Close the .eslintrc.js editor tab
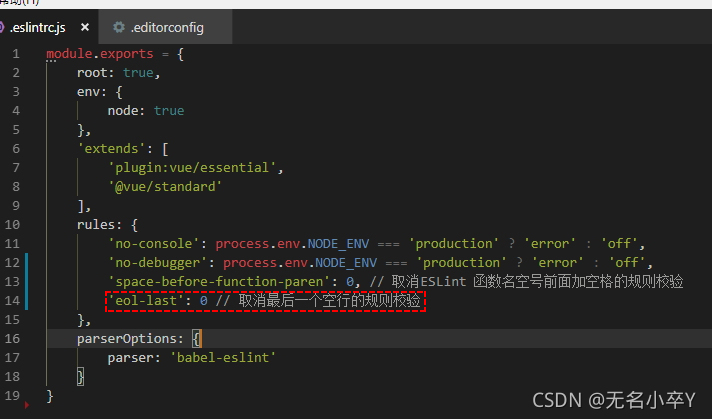 85,25
